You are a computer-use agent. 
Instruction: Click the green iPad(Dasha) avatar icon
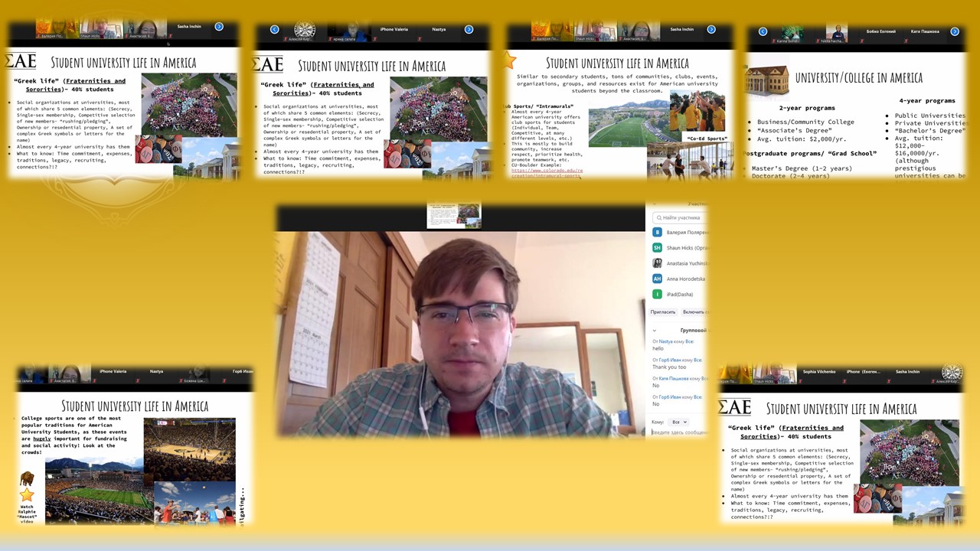coord(657,295)
